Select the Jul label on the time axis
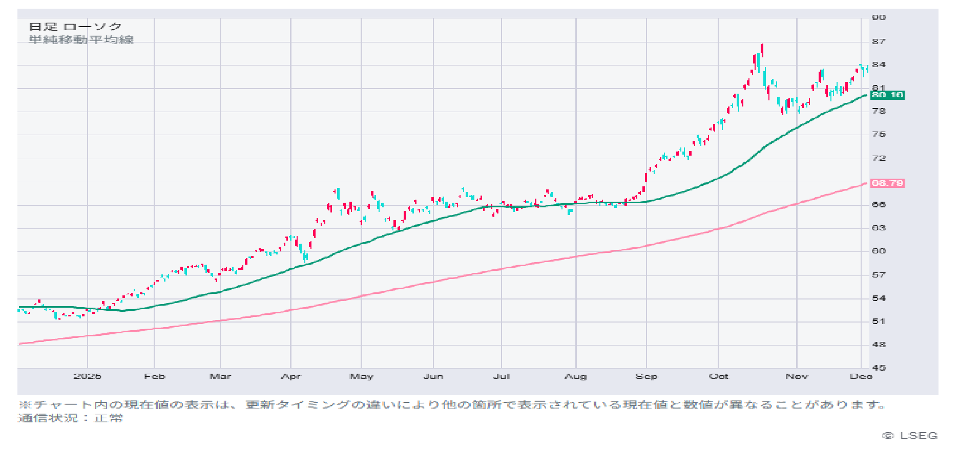The width and height of the screenshot is (980, 450). pos(501,376)
